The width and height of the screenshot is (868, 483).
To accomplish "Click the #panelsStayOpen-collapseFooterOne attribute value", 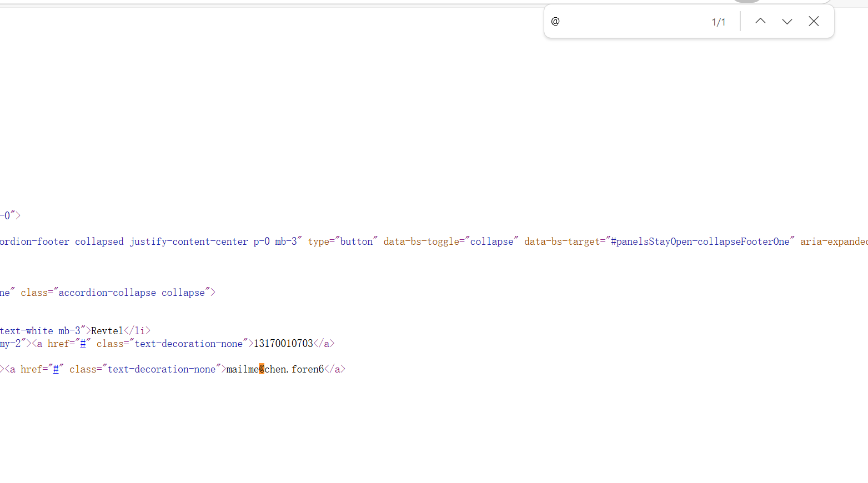I will tap(700, 241).
